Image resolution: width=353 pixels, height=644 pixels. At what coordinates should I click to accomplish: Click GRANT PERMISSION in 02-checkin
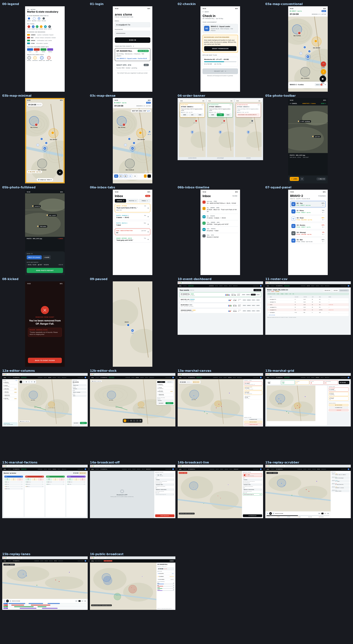(x=220, y=48)
